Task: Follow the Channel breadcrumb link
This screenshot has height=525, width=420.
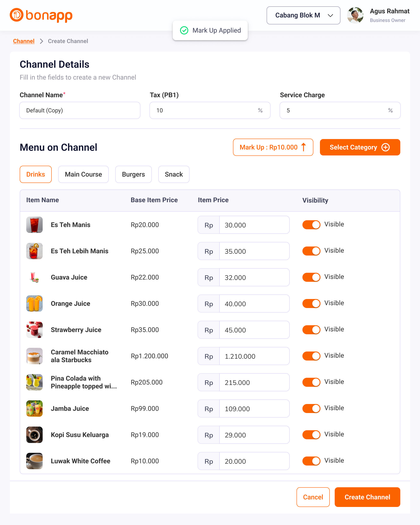Action: [24, 41]
